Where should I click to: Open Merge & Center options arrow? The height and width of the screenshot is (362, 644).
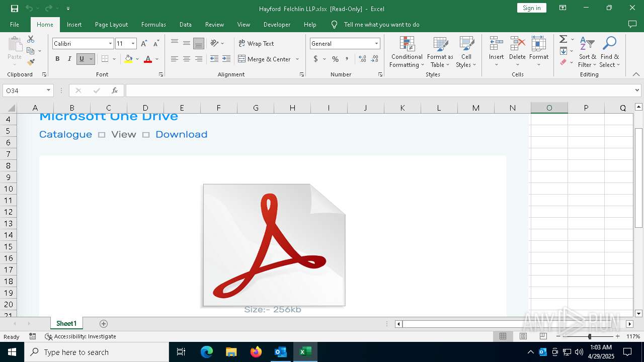tap(297, 59)
